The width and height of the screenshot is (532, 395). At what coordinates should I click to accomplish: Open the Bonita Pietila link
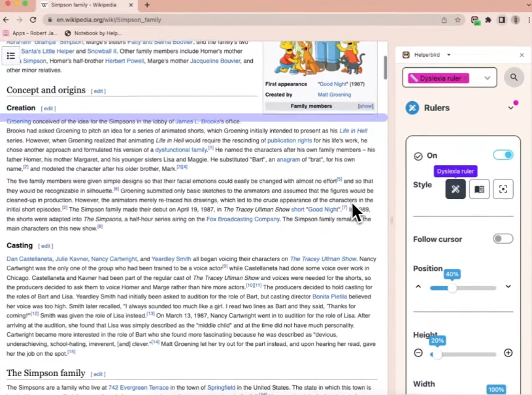(329, 296)
